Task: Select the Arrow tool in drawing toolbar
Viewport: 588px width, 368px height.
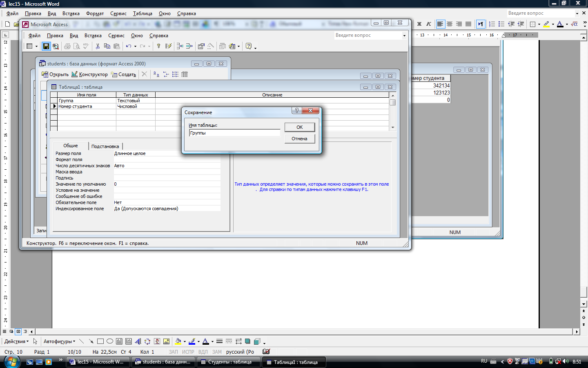Action: click(91, 341)
